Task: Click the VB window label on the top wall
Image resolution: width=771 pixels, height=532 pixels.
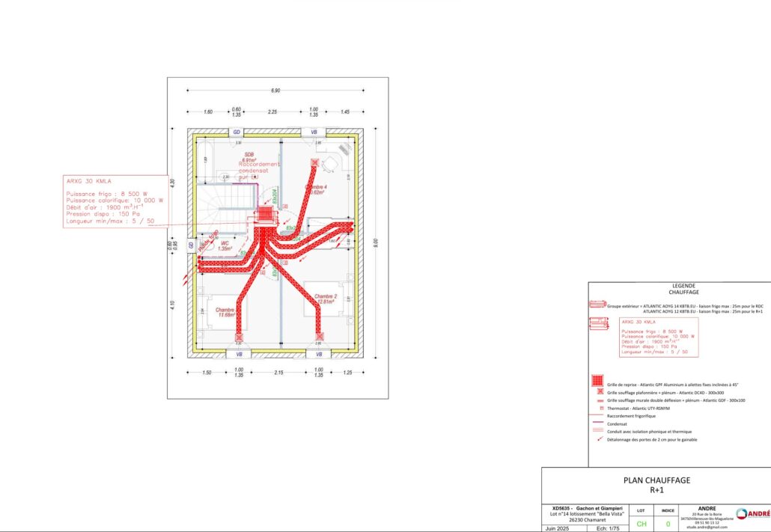Action: [314, 132]
